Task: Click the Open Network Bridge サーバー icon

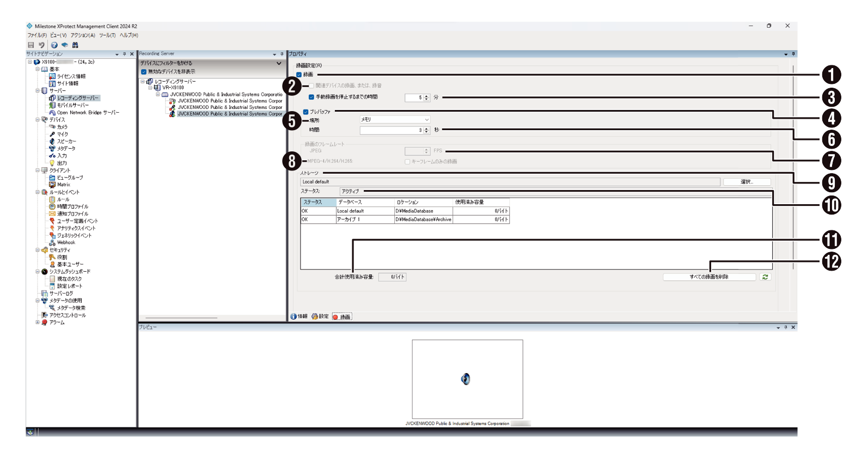Action: 52,113
